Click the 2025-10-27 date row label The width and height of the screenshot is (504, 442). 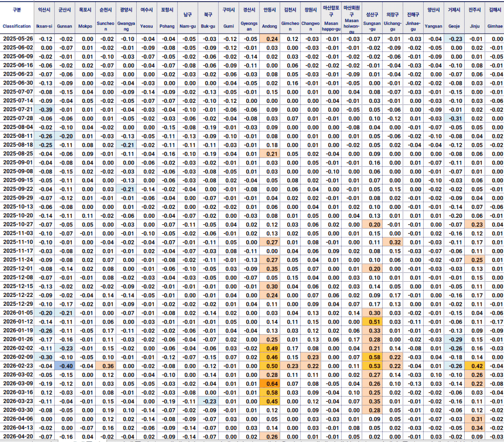point(18,225)
